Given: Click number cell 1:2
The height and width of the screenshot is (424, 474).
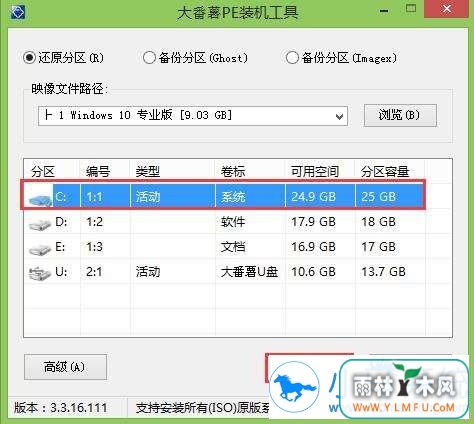Looking at the screenshot, I should [94, 222].
